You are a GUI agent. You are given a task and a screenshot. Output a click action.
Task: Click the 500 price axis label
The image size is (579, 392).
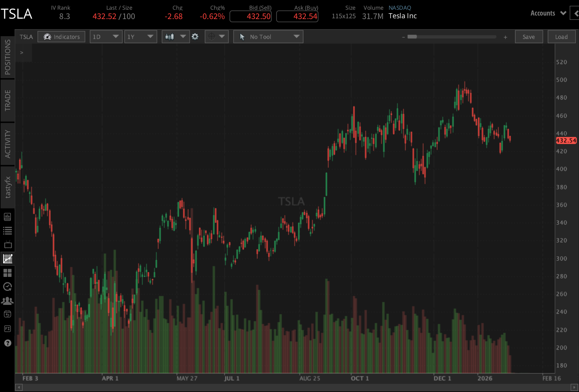[561, 80]
